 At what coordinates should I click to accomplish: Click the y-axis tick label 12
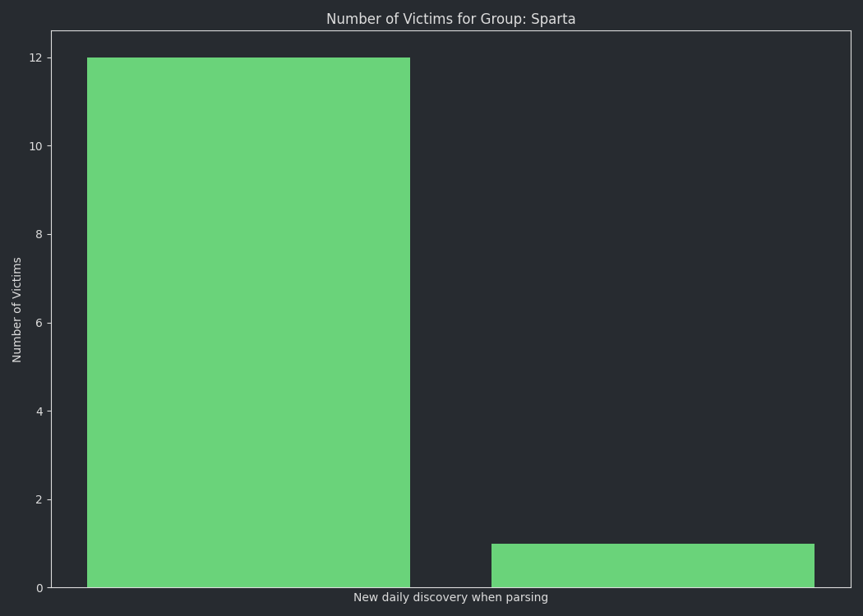pyautogui.click(x=36, y=57)
